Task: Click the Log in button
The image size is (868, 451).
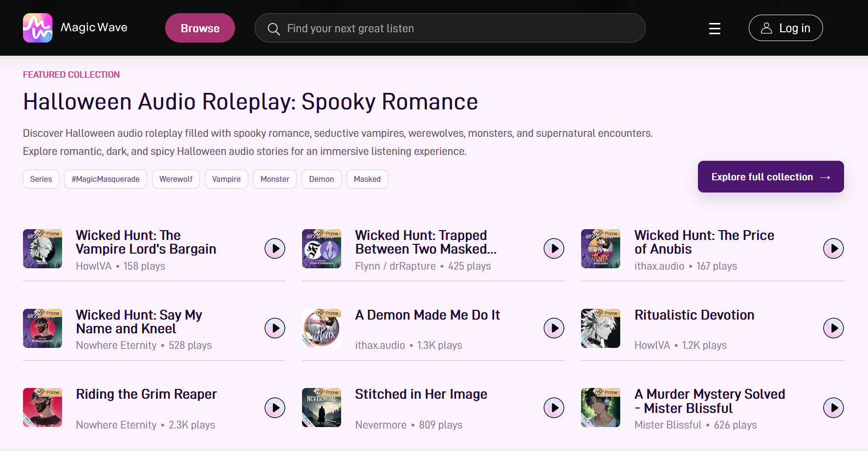Action: (785, 28)
